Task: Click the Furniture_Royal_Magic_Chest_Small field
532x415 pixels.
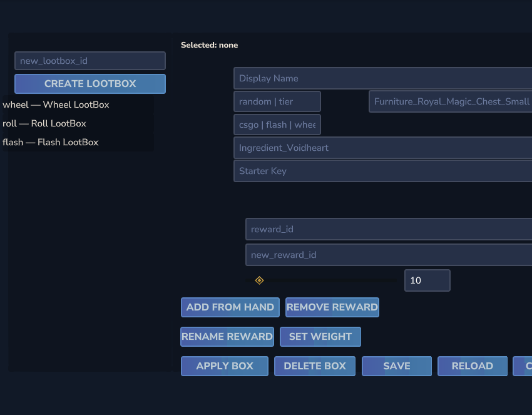Action: click(x=450, y=101)
